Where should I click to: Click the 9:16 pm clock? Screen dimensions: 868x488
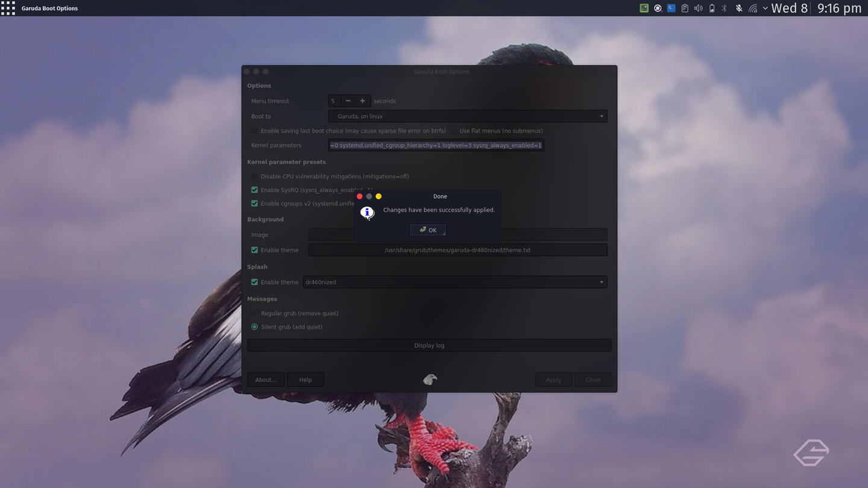point(839,8)
